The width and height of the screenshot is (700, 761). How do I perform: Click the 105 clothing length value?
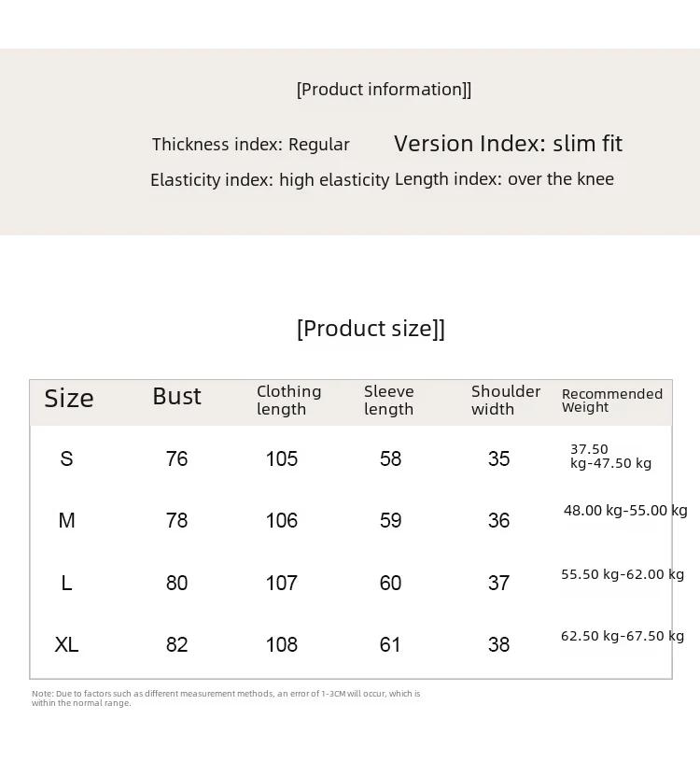pos(281,458)
